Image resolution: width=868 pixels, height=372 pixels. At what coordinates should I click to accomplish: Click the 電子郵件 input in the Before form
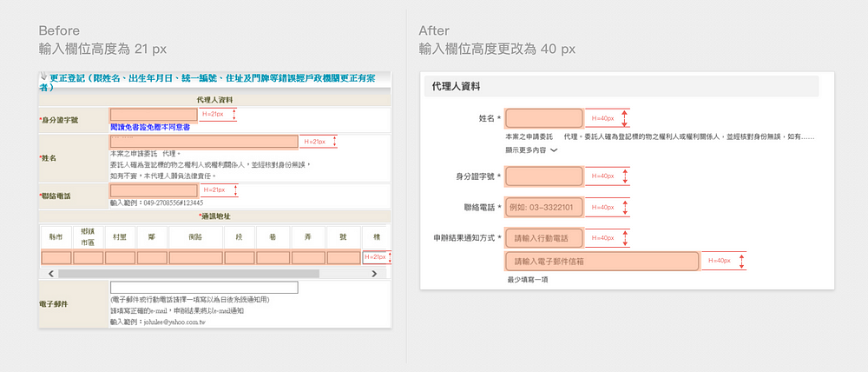[204, 287]
